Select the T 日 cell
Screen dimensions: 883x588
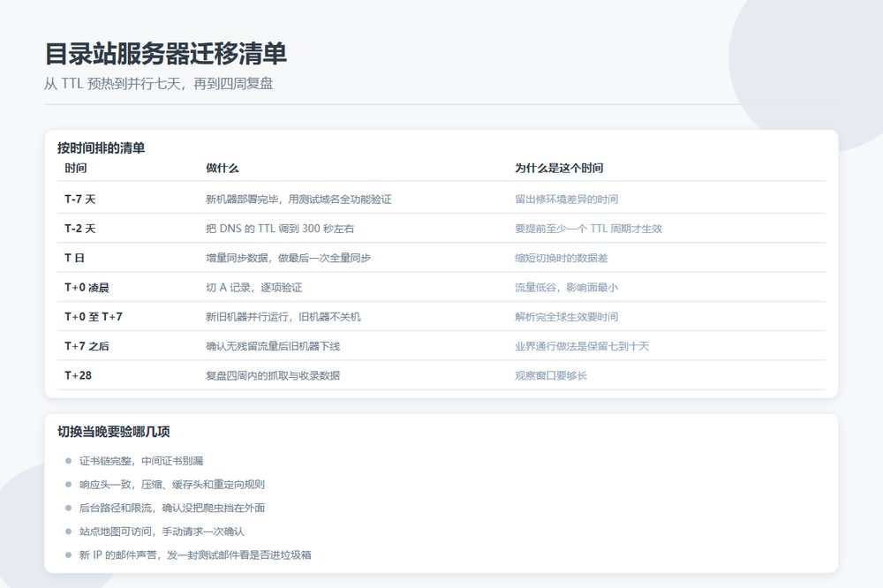(74, 258)
